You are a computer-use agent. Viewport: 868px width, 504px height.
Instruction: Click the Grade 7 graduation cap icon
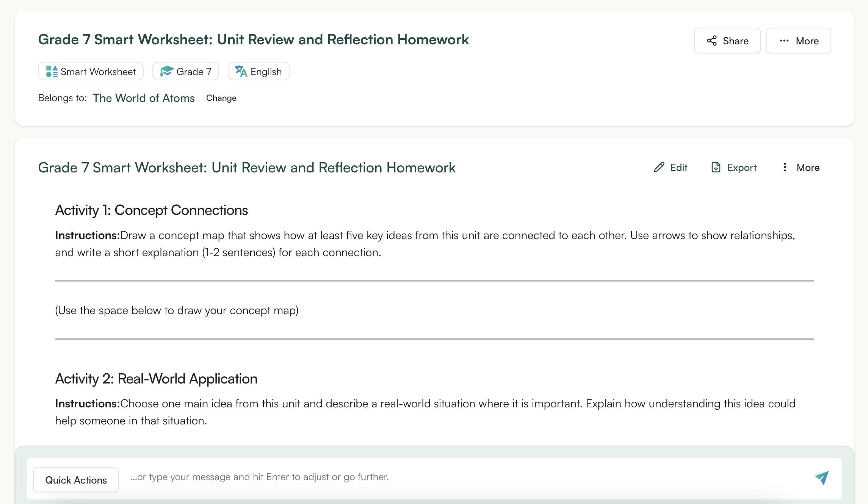(167, 71)
